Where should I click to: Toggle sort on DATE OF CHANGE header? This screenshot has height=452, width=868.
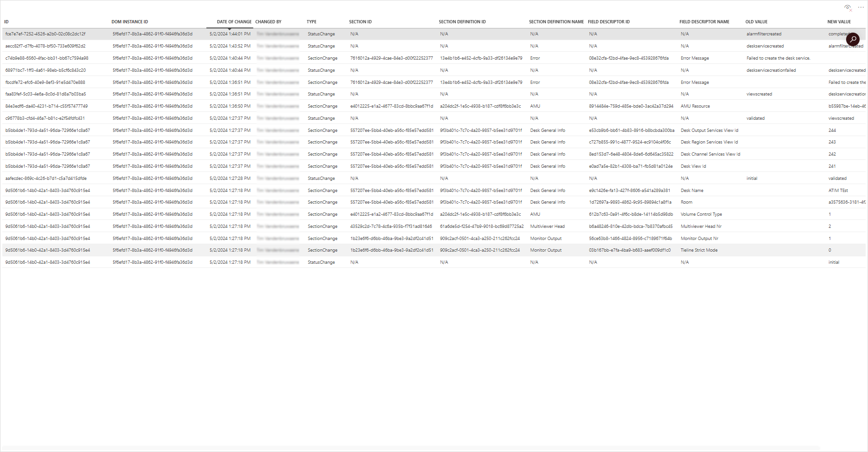pyautogui.click(x=234, y=22)
